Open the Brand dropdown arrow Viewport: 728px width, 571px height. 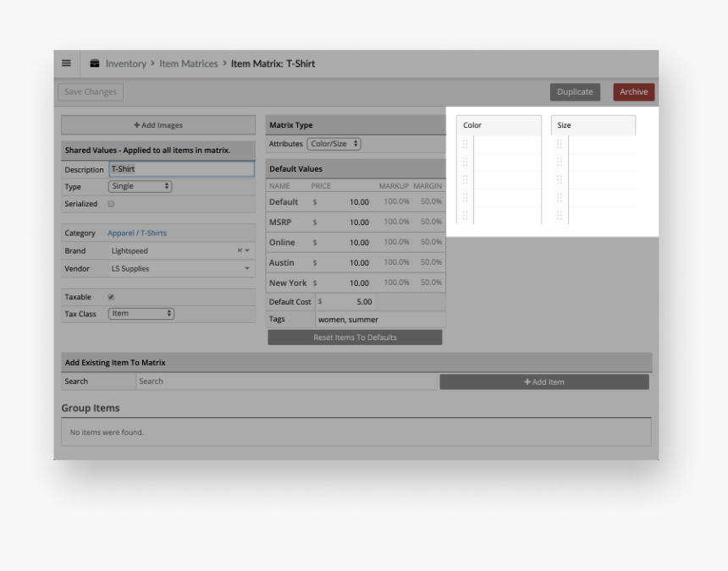click(247, 250)
